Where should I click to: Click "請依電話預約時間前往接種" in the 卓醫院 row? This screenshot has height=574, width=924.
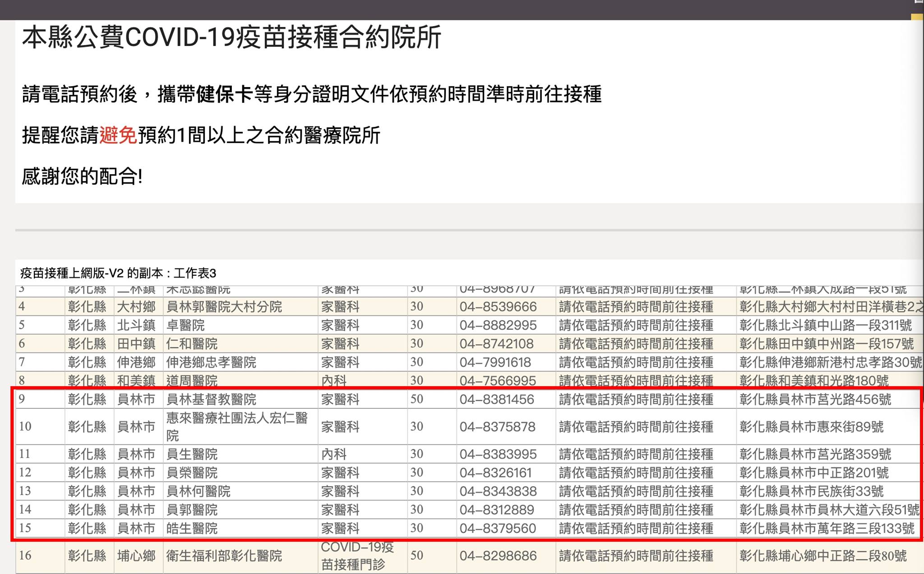[x=636, y=325]
